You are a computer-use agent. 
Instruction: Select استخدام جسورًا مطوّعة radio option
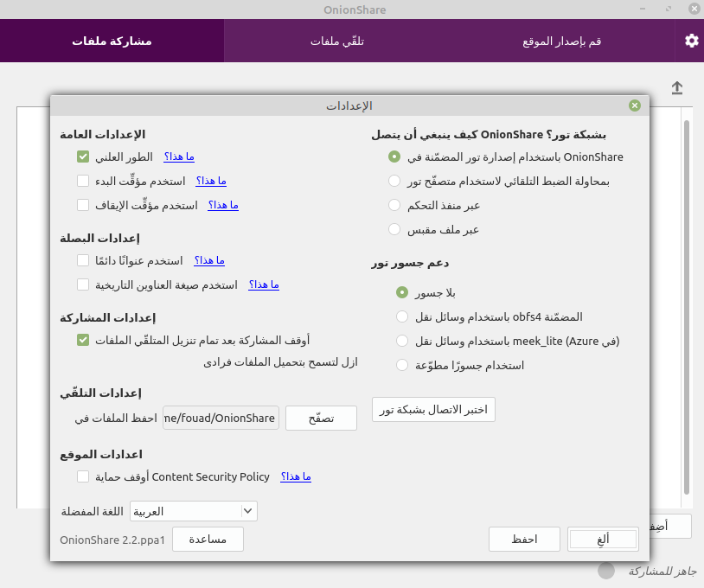pos(402,366)
